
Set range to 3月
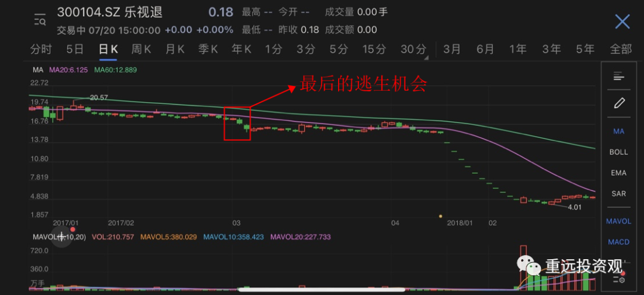tap(452, 50)
